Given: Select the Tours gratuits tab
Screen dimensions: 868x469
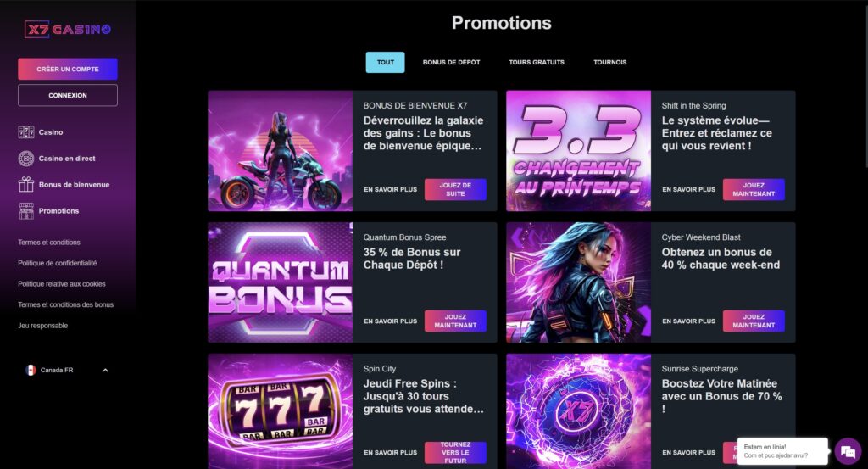Looking at the screenshot, I should click(x=537, y=62).
